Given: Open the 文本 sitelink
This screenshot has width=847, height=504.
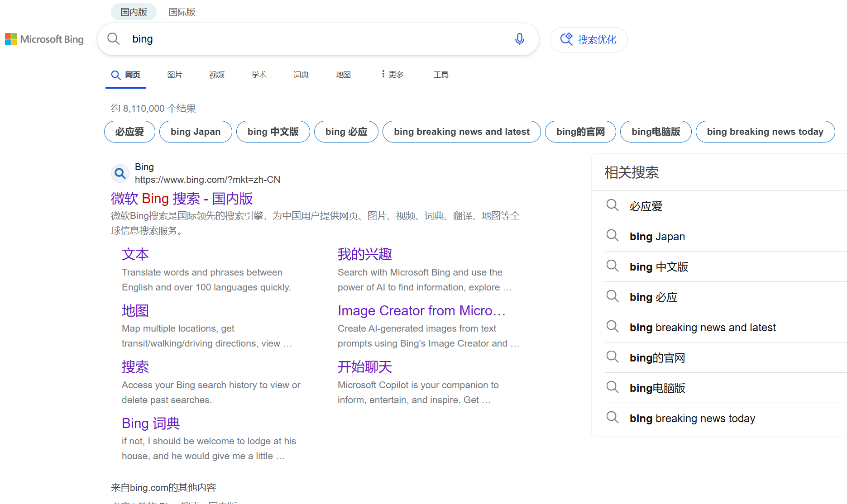Looking at the screenshot, I should (x=135, y=254).
